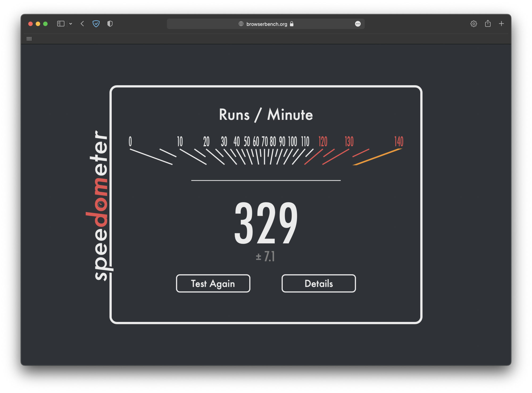Click the Runs / Minute heading
This screenshot has height=393, width=532.
pos(266,115)
